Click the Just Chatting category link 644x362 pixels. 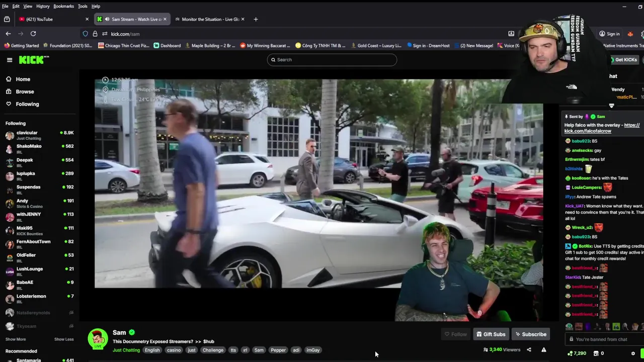tap(126, 350)
